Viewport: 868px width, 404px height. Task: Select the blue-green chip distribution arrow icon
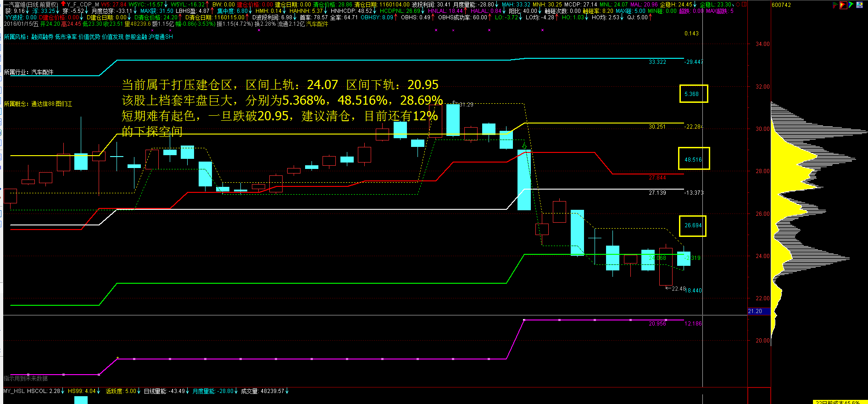[851, 5]
